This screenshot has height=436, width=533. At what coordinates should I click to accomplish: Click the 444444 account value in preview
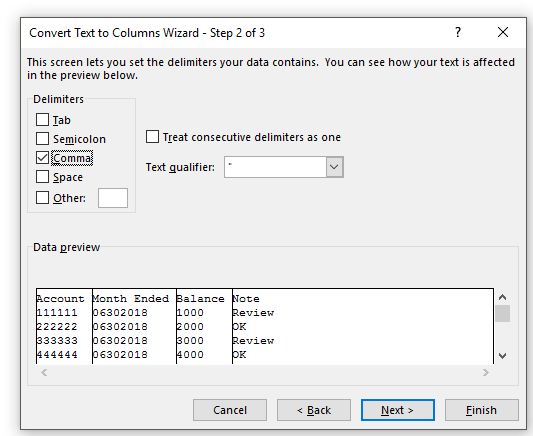[x=57, y=354]
